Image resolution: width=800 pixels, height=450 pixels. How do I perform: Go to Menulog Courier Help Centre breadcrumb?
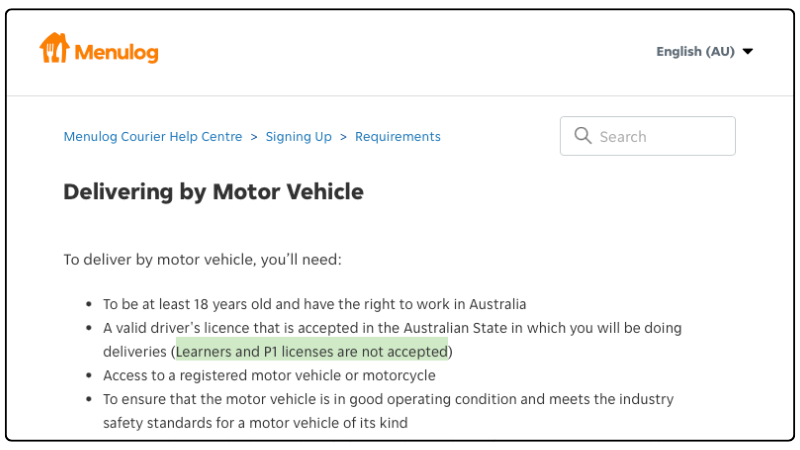click(x=153, y=137)
